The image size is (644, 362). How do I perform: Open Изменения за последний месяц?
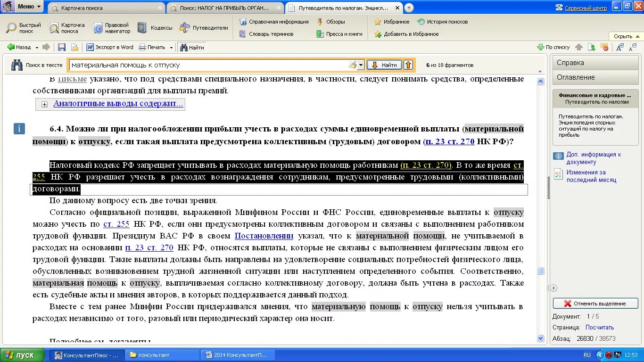tap(591, 176)
